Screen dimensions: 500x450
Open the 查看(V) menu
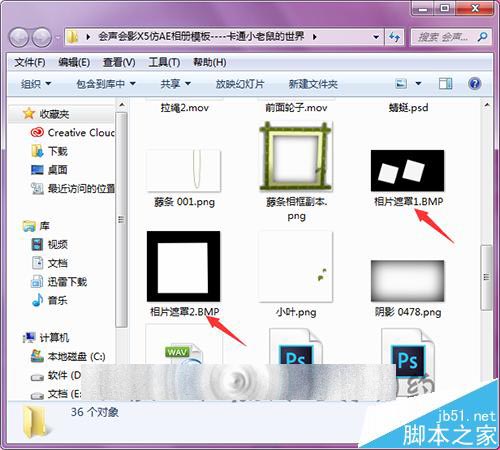(x=119, y=62)
